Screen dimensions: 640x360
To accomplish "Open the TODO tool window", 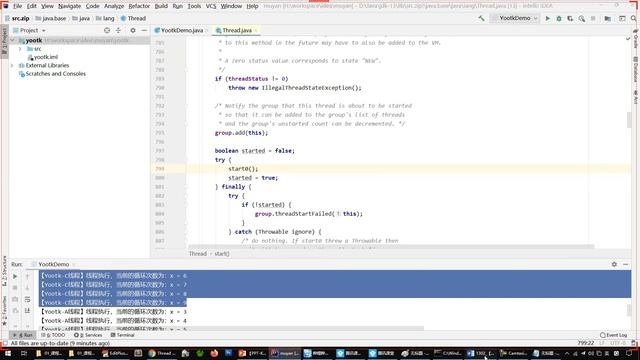I will pyautogui.click(x=53, y=335).
